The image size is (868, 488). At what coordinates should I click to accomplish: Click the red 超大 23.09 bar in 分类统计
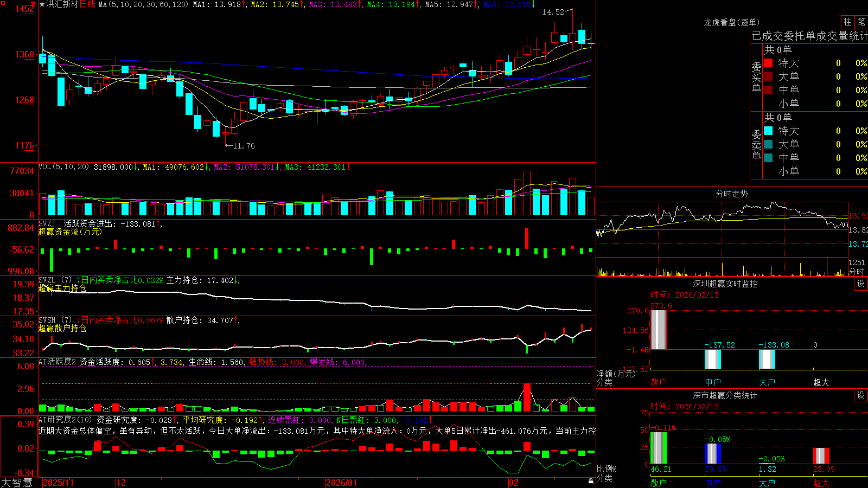pos(821,456)
